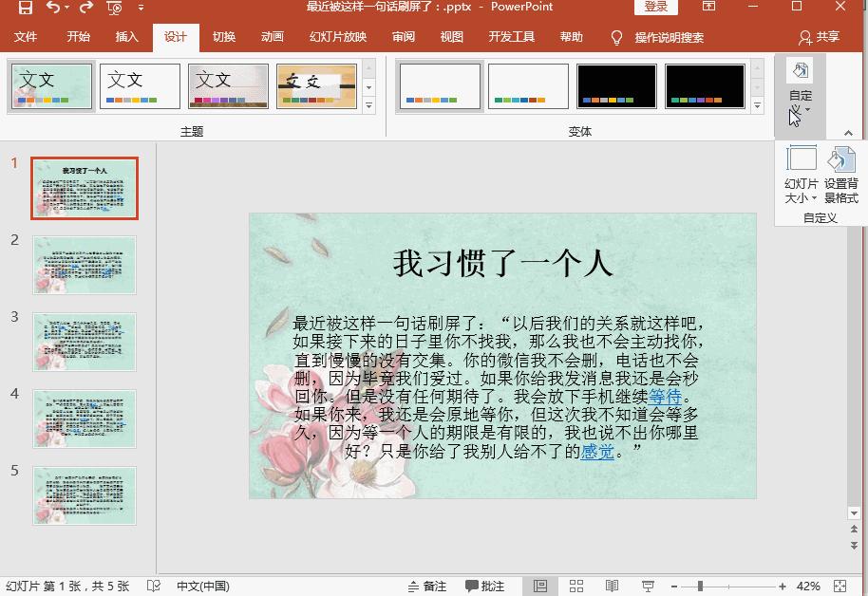
Task: Click the spell check icon in status bar
Action: (154, 586)
